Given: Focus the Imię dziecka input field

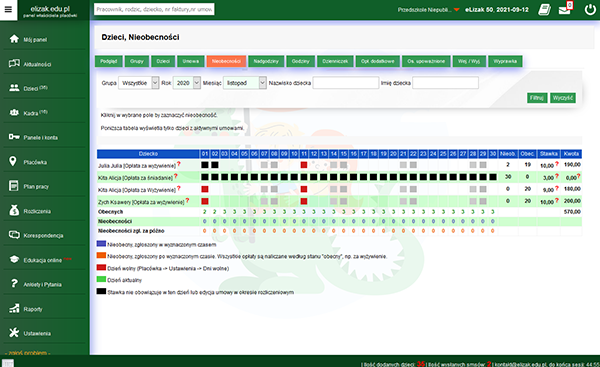Looking at the screenshot, I should [x=445, y=83].
